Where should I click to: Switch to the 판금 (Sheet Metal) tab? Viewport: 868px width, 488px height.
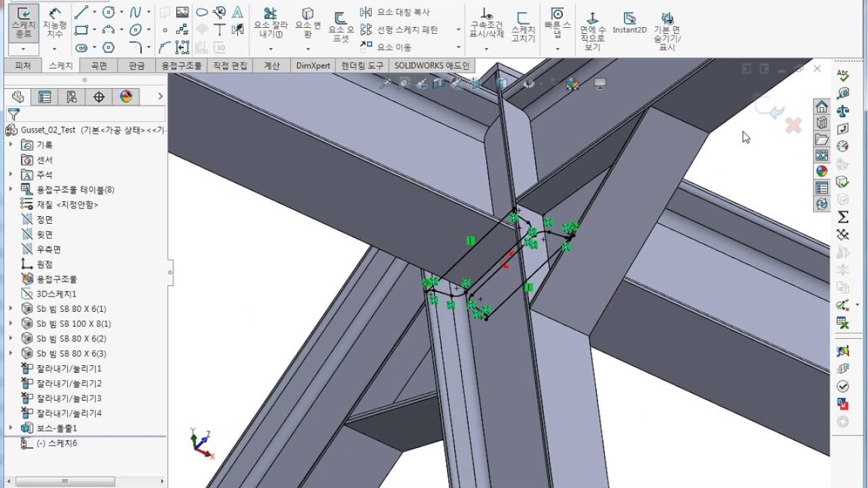tap(136, 66)
